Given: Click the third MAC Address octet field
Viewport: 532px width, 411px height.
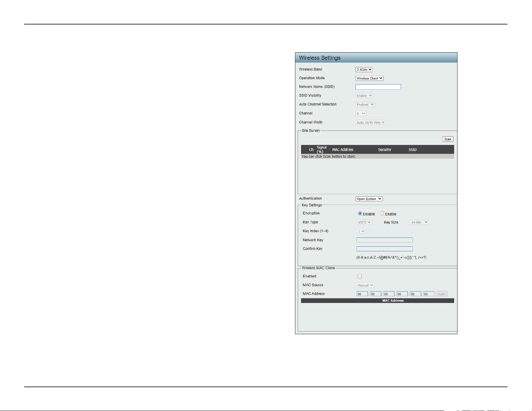Looking at the screenshot, I should (x=389, y=294).
